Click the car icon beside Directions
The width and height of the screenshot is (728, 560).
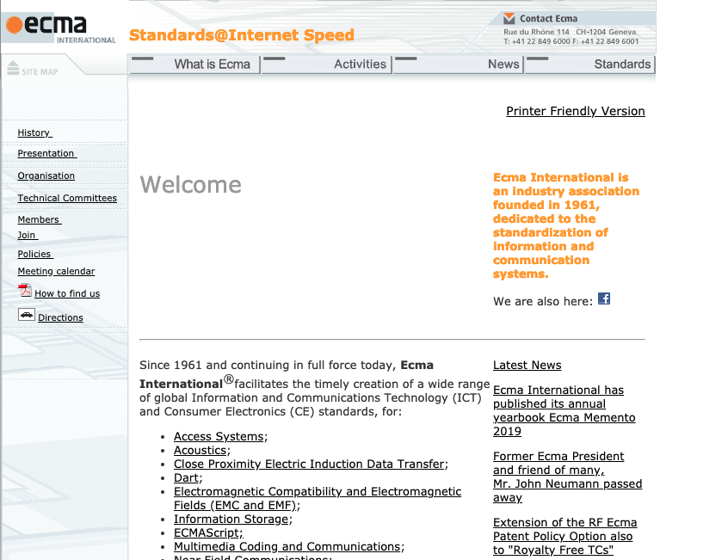(x=27, y=315)
